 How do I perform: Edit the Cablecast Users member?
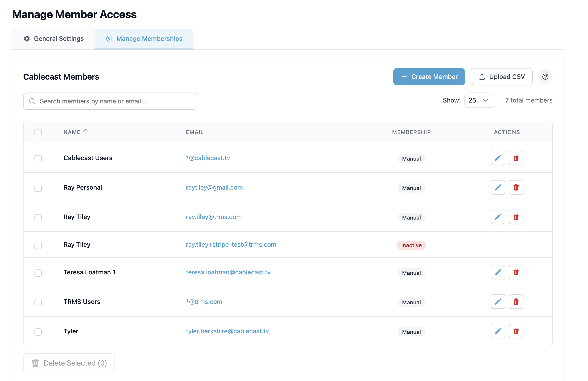click(498, 158)
